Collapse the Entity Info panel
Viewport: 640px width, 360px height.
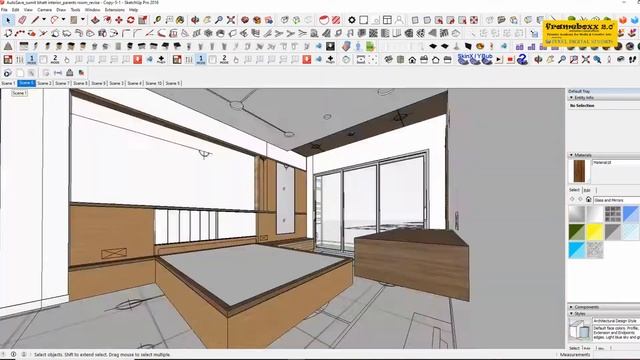571,98
